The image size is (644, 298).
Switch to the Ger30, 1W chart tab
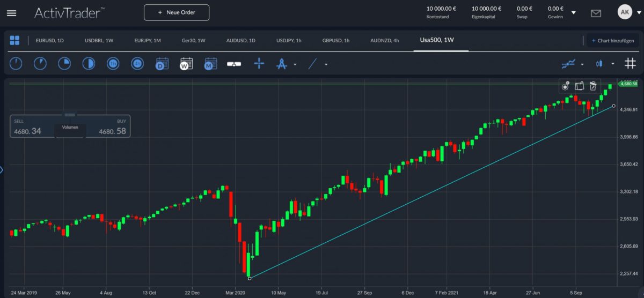(194, 40)
